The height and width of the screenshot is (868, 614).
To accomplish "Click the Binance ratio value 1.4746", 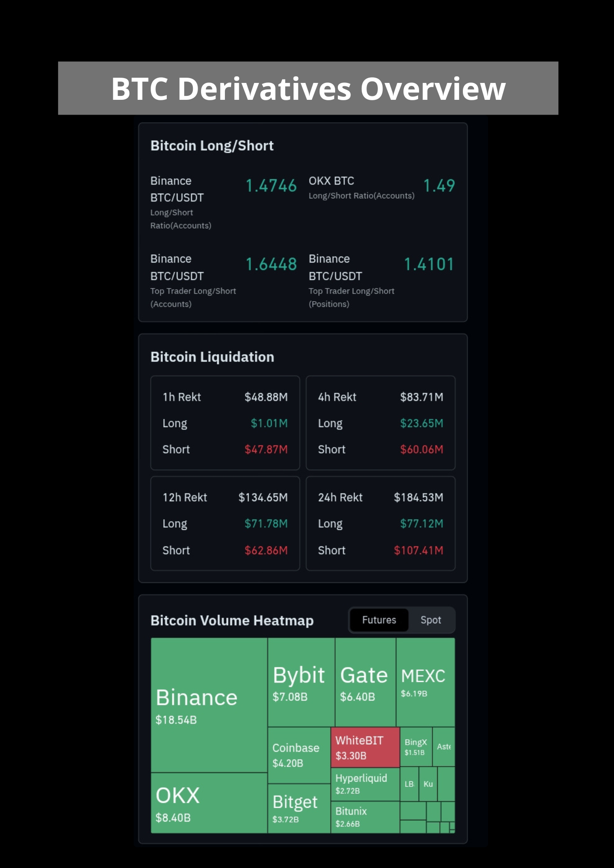I will (271, 186).
